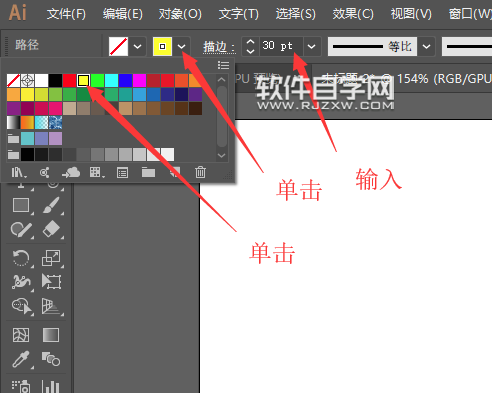This screenshot has height=393, width=492.
Task: Click the swatches panel scroll-up arrow
Action: point(221,80)
